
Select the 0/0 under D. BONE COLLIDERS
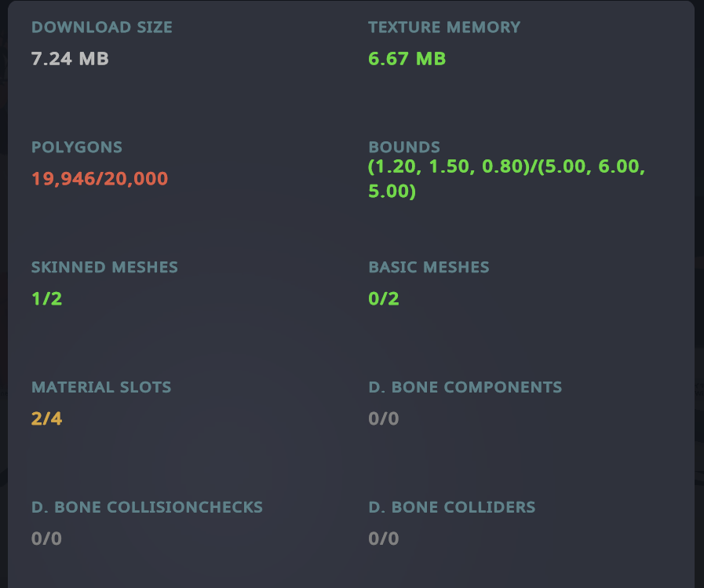coord(383,539)
